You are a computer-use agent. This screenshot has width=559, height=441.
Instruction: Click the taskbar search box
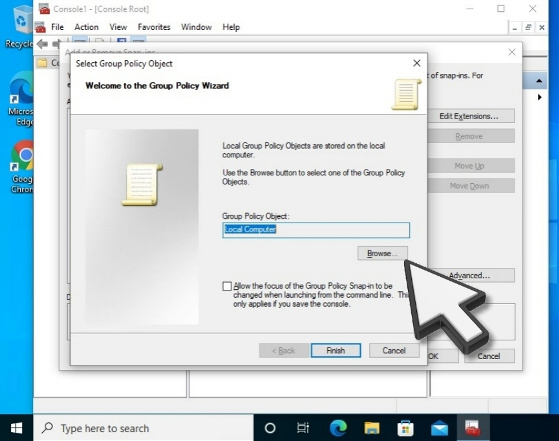(x=143, y=428)
